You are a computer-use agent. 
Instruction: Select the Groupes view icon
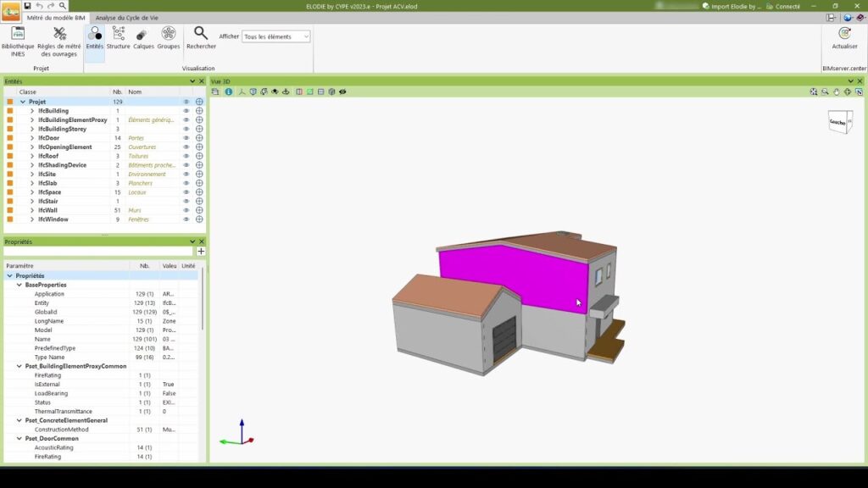point(169,39)
